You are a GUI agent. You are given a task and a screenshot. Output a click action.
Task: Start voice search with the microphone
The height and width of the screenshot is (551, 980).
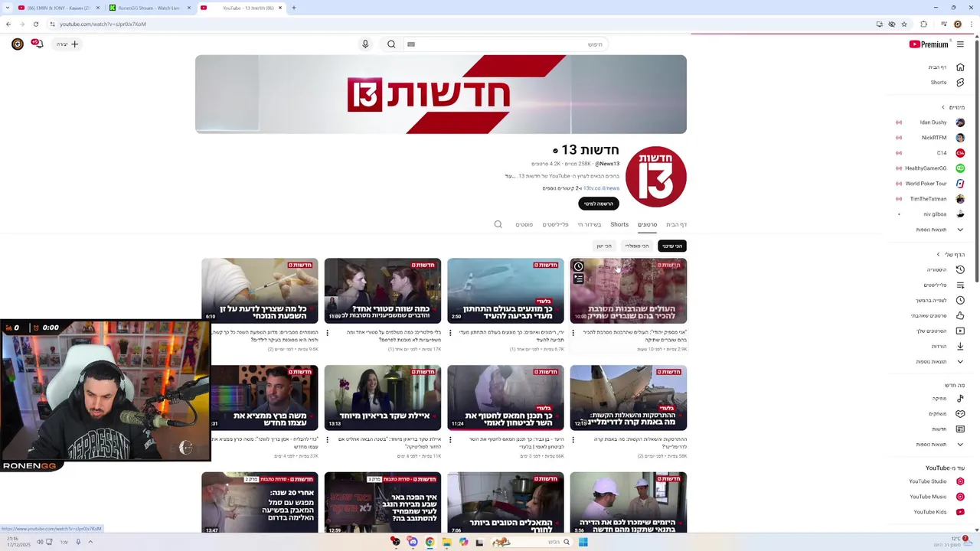[365, 44]
